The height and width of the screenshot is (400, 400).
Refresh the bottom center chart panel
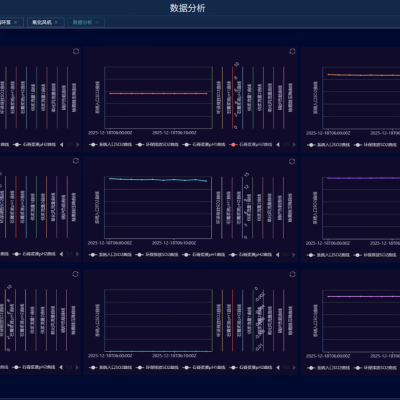coord(292,274)
